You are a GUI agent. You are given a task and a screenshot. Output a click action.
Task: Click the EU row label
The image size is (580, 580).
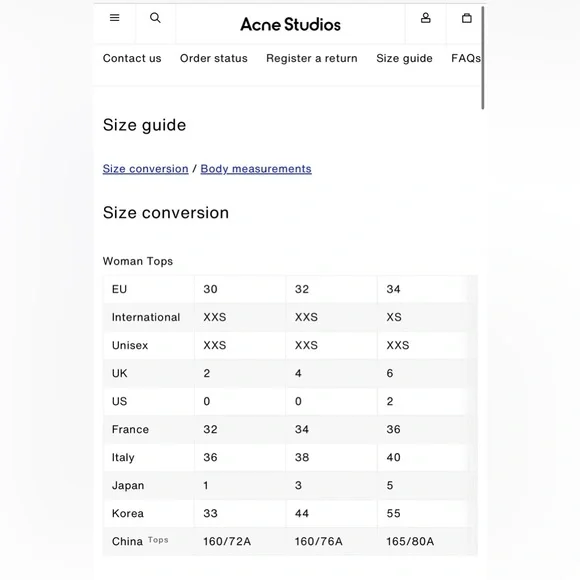(x=119, y=289)
